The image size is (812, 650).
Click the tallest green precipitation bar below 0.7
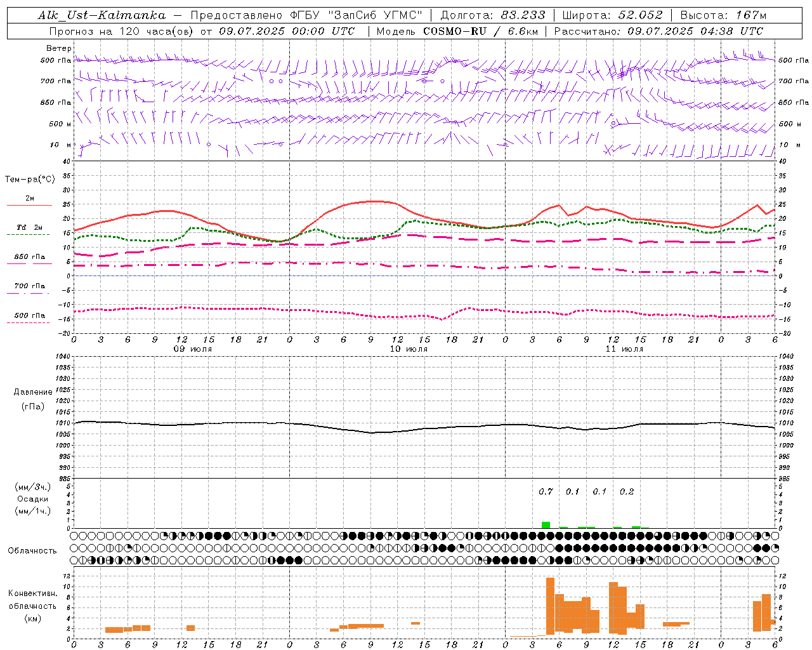[x=546, y=525]
